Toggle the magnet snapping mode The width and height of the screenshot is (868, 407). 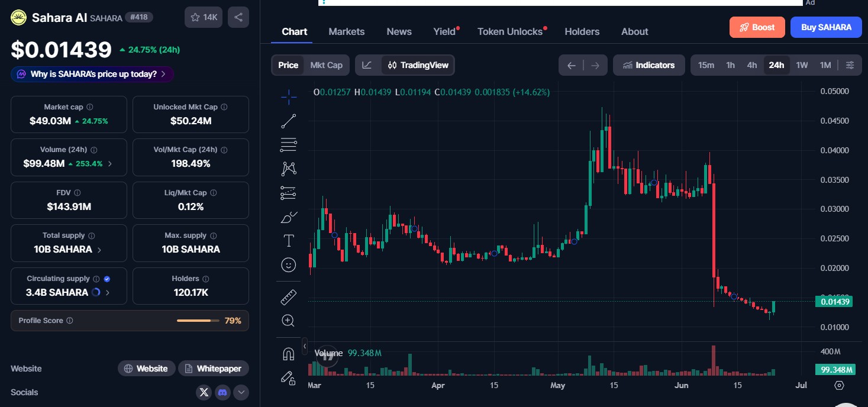pos(289,354)
